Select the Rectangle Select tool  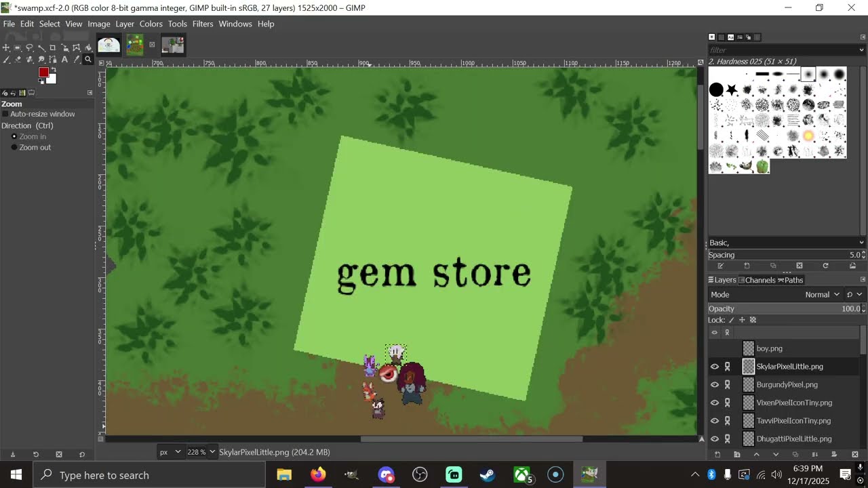(x=18, y=47)
